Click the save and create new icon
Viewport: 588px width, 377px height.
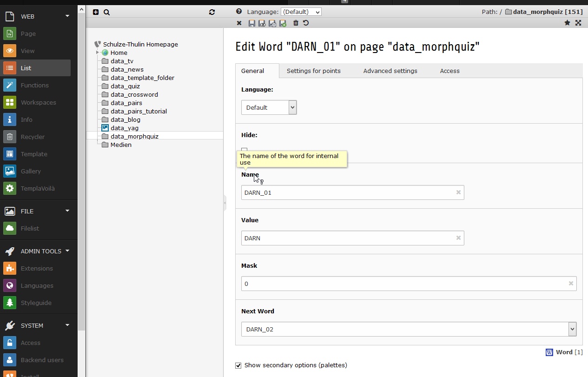283,23
